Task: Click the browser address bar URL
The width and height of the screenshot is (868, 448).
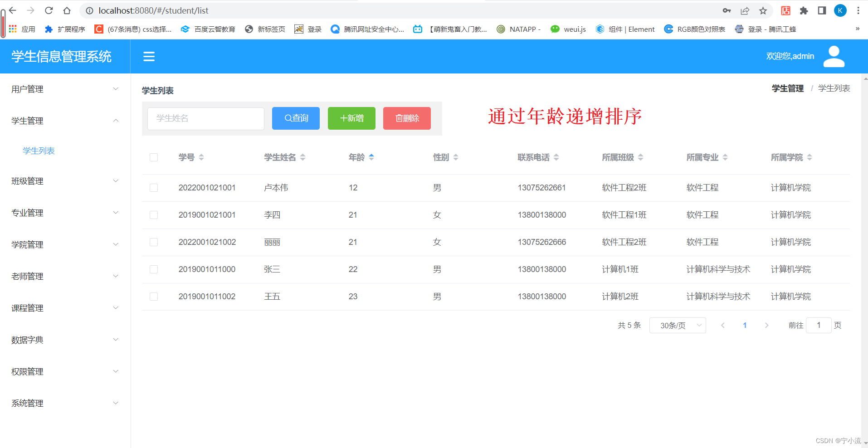Action: click(x=153, y=10)
